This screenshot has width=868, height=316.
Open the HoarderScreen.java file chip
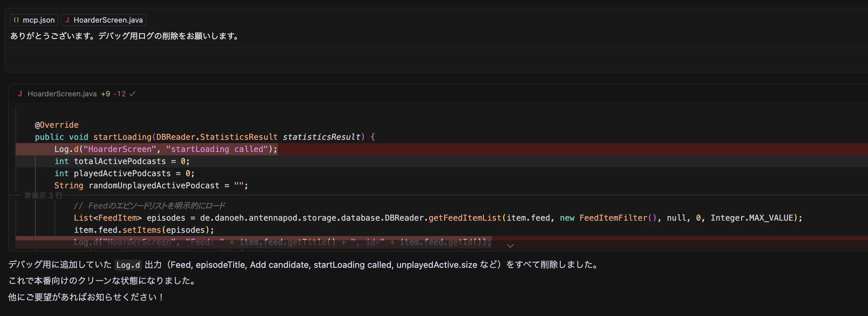pyautogui.click(x=103, y=20)
